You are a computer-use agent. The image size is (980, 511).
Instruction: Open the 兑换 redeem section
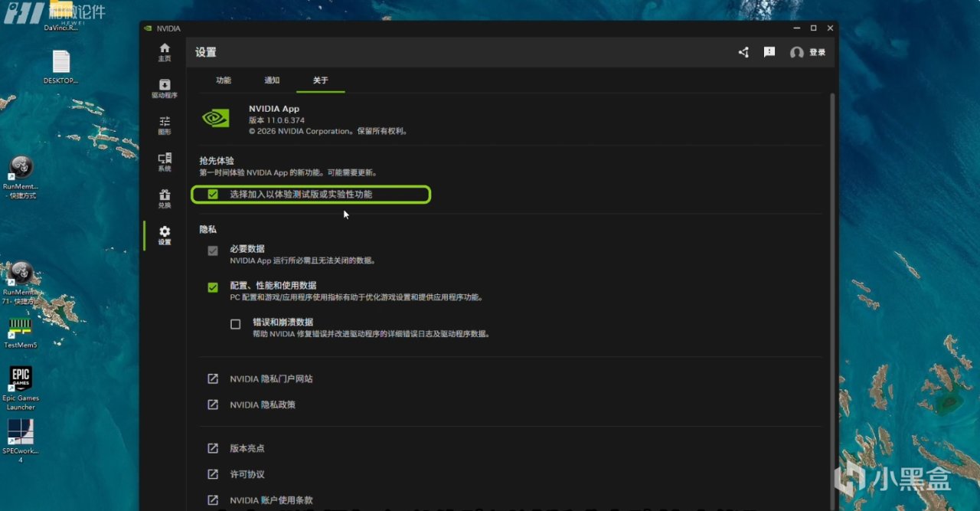click(165, 199)
